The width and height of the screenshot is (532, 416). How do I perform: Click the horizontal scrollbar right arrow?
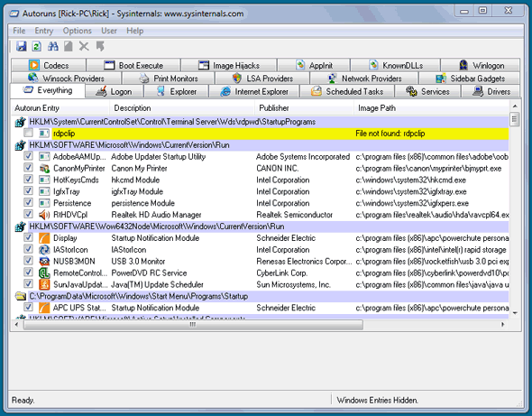(503, 325)
